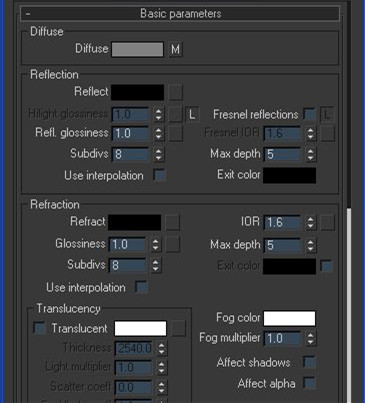Viewport: 365px width, 403px height.
Task: Click the Refraction Glossiness map button
Action: coord(173,245)
